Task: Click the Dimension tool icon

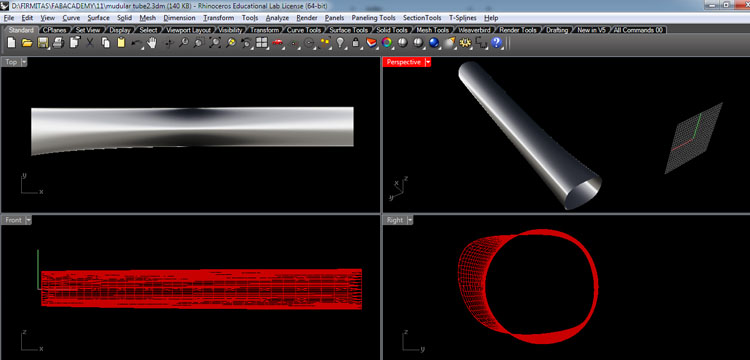Action: click(x=481, y=43)
